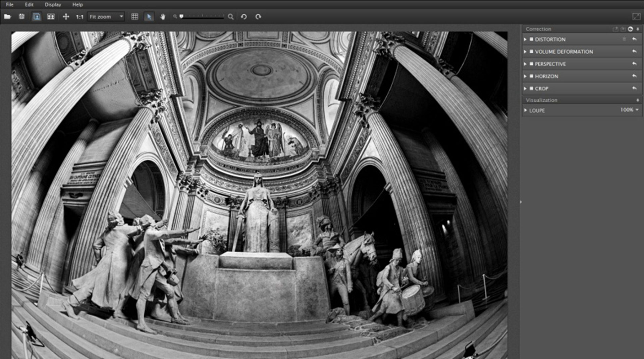Image resolution: width=644 pixels, height=359 pixels.
Task: Reset Crop settings arrow
Action: click(634, 88)
